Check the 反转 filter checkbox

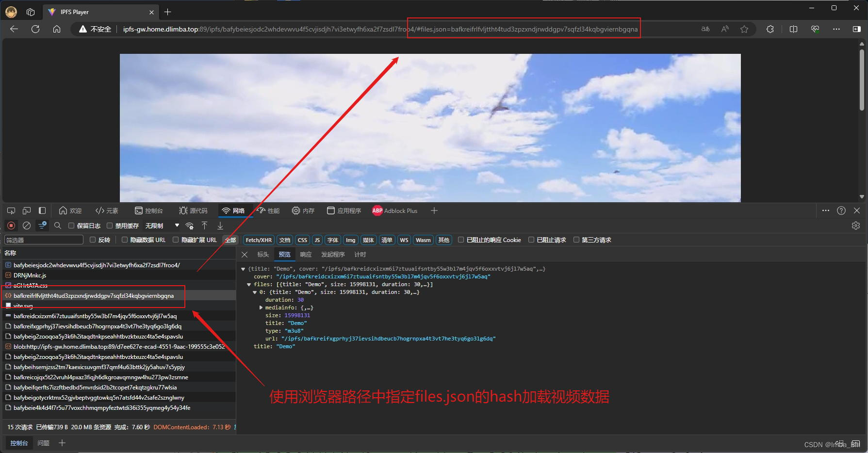coord(93,240)
